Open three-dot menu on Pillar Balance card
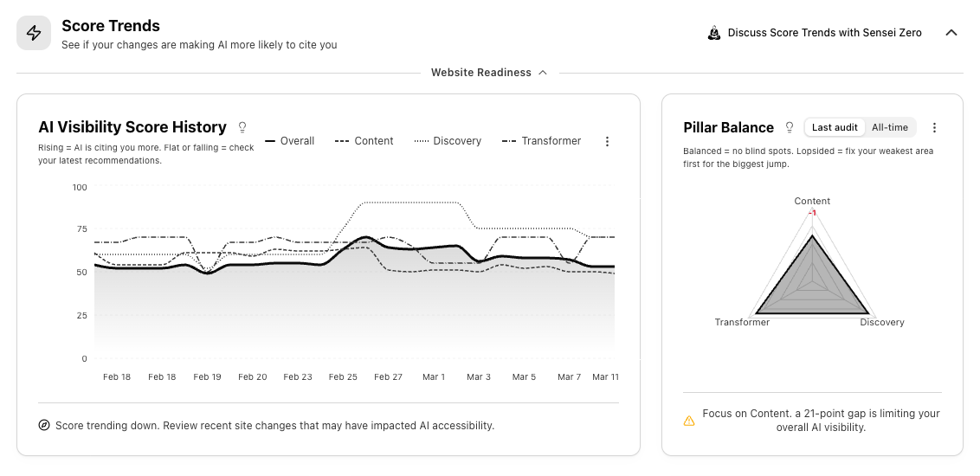 pyautogui.click(x=934, y=127)
